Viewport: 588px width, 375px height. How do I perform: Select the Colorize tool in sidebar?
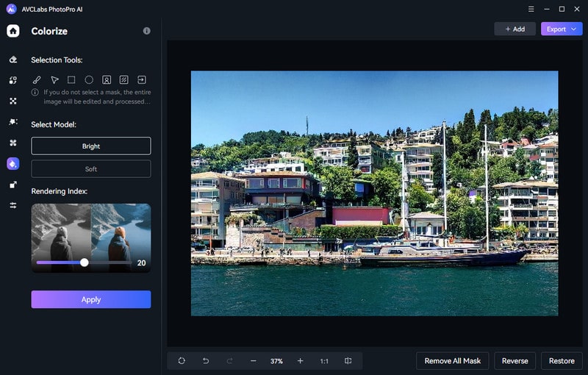click(x=13, y=163)
